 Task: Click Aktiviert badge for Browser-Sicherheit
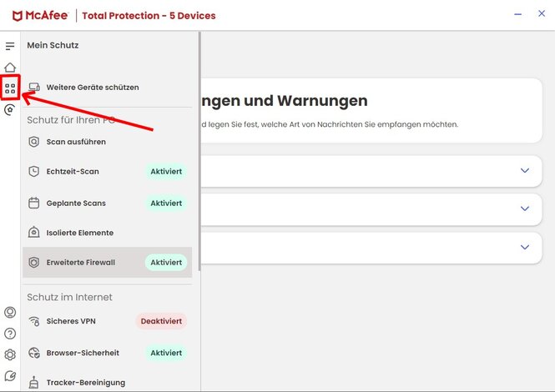(x=166, y=353)
